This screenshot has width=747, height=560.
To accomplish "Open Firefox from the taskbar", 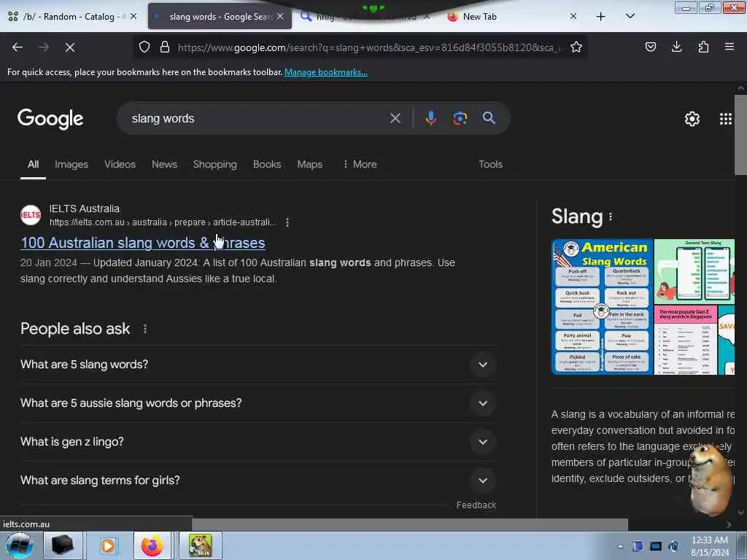I will click(x=152, y=545).
